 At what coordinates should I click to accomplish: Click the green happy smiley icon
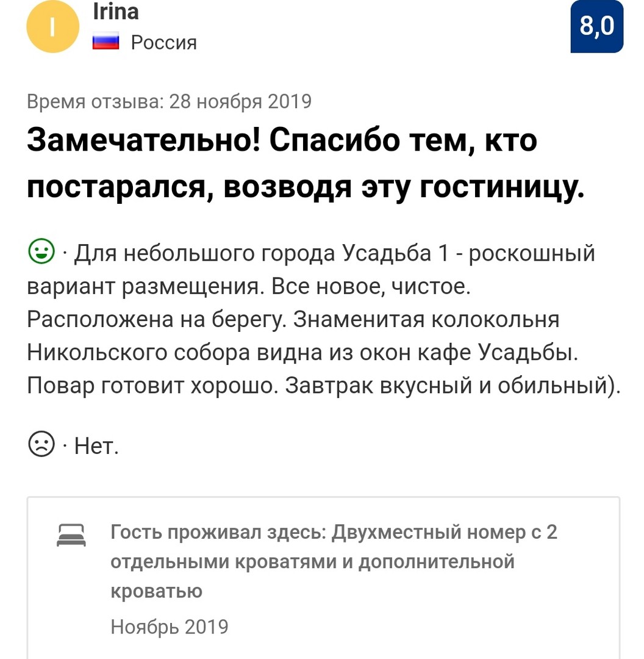tap(41, 251)
